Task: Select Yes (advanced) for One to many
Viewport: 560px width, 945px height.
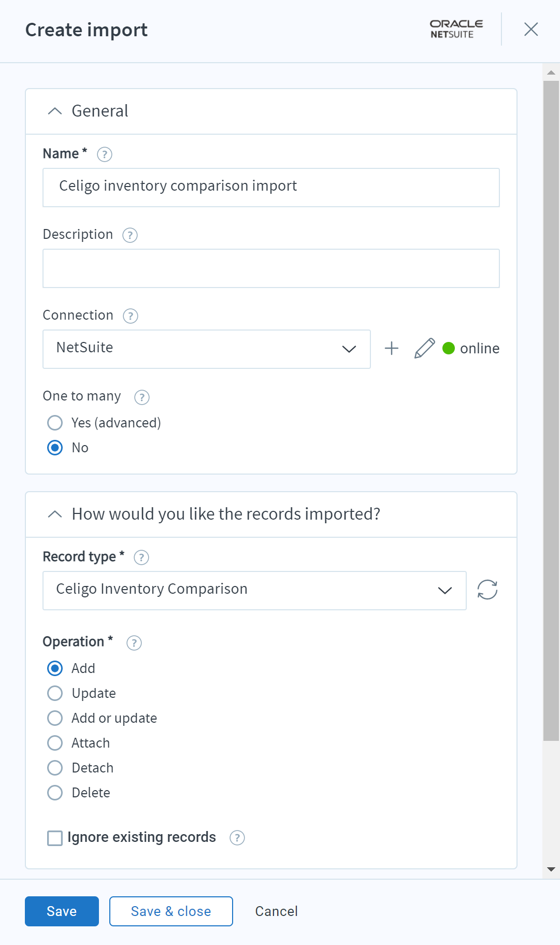Action: pyautogui.click(x=55, y=423)
